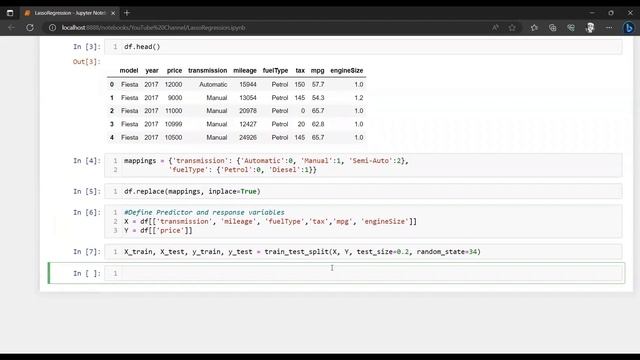Go back to the previous page

pyautogui.click(x=11, y=28)
